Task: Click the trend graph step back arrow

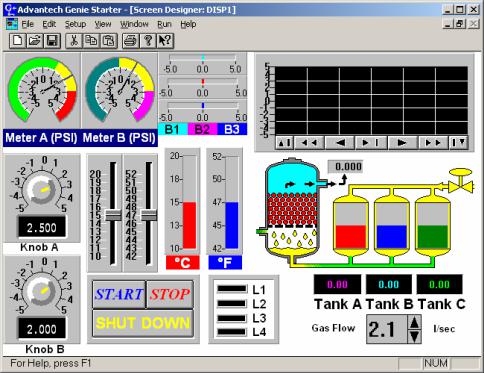Action: pyautogui.click(x=340, y=143)
